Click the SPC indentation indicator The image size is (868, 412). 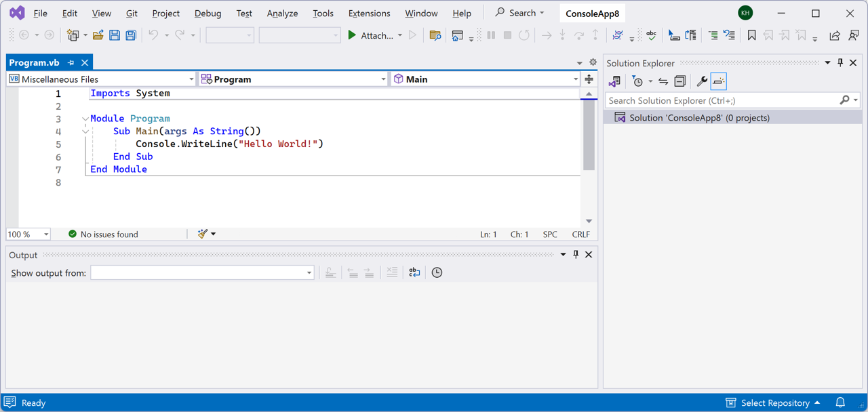(550, 234)
